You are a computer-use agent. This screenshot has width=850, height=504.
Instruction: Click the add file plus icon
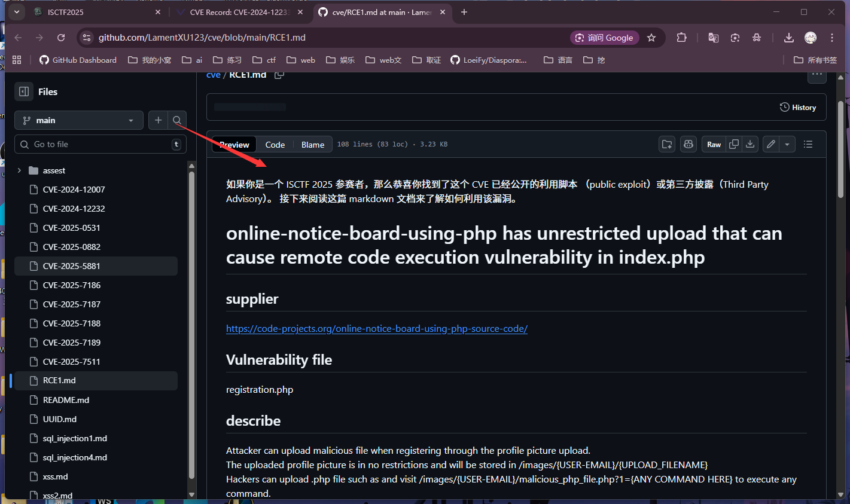pos(158,120)
